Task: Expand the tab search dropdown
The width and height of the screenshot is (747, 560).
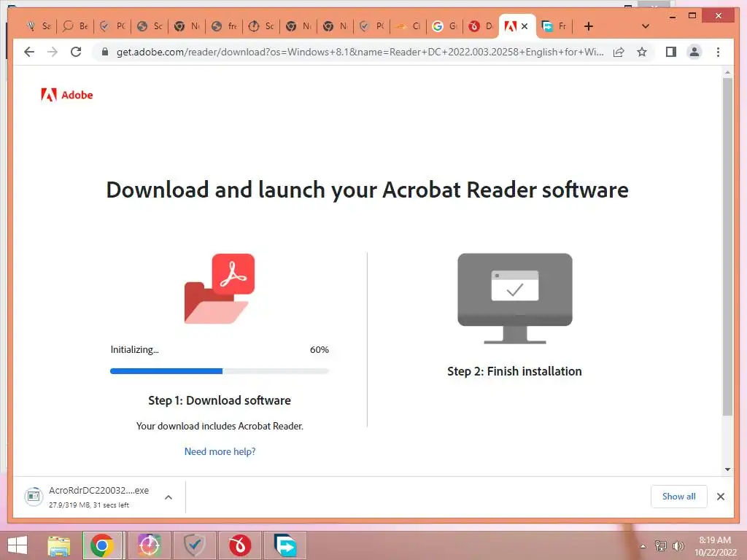Action: click(646, 26)
